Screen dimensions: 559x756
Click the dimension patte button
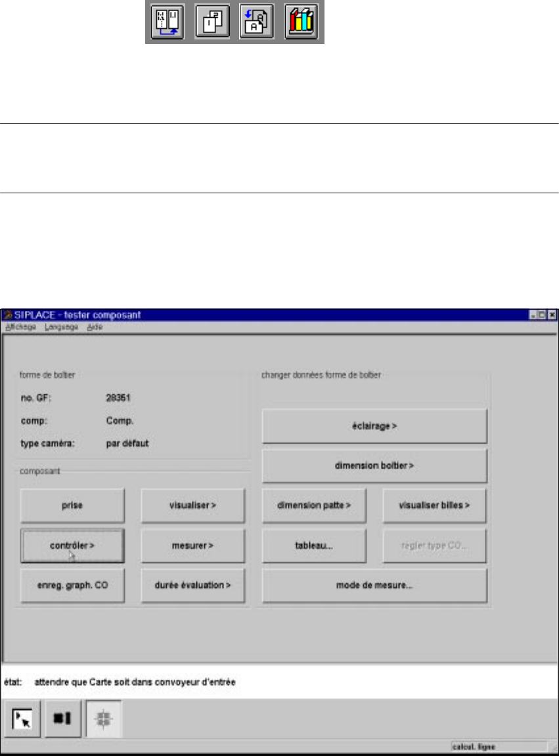pyautogui.click(x=314, y=506)
